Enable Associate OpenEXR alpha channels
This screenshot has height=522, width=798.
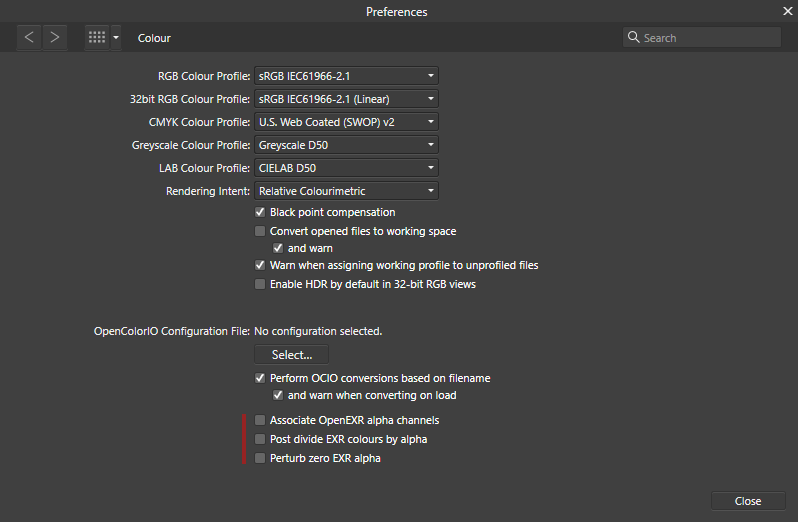(260, 420)
